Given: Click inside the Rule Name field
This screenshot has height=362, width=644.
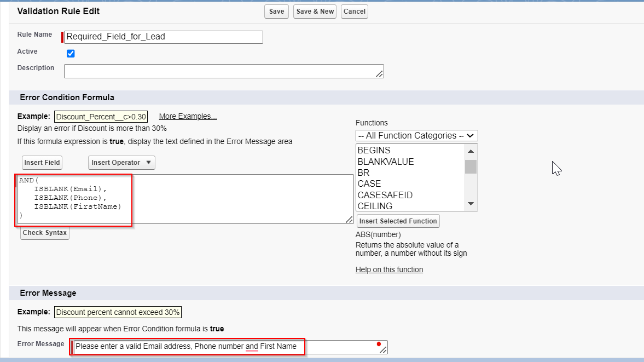Looking at the screenshot, I should 163,37.
